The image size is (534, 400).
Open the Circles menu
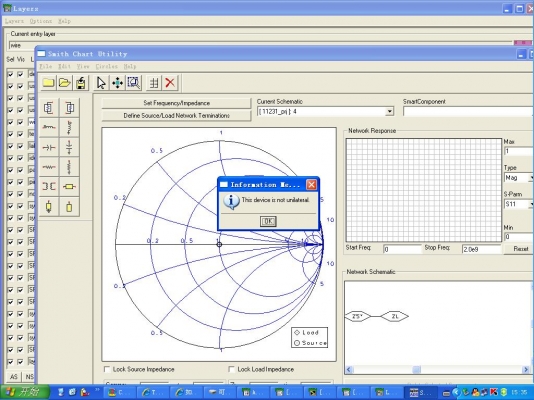tap(106, 66)
